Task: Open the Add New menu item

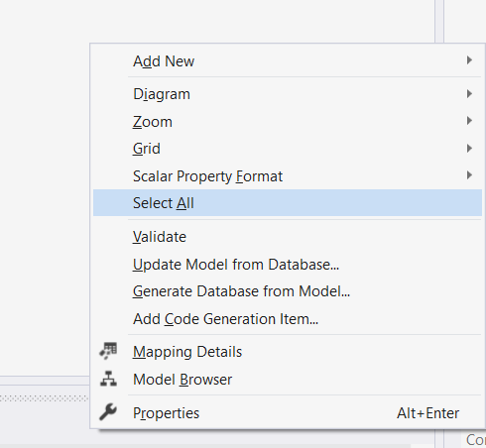Action: point(288,60)
